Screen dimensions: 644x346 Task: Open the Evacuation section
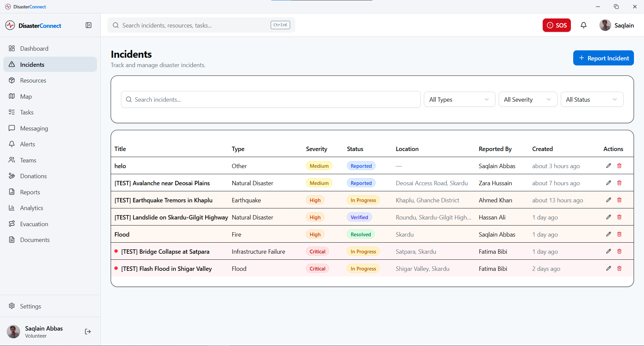click(x=34, y=224)
